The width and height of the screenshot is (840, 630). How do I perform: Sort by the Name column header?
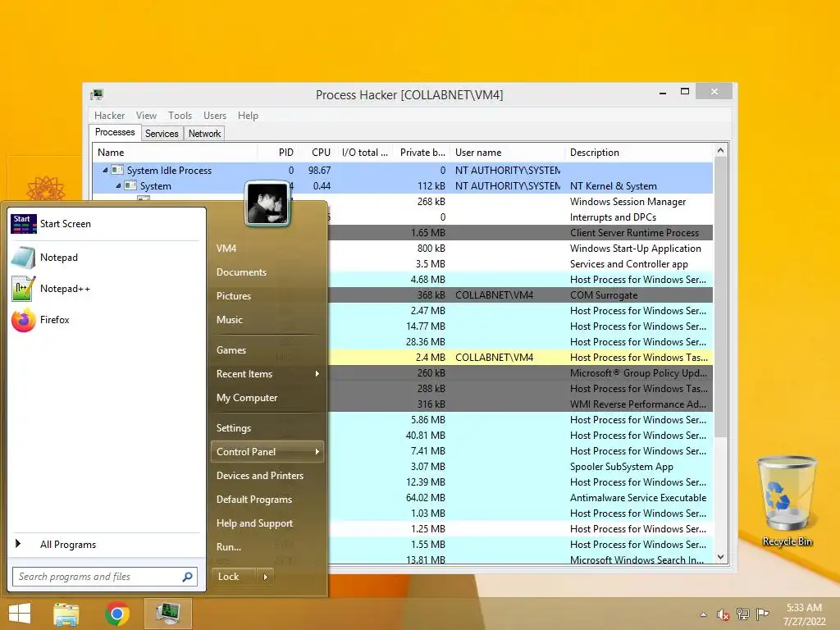pos(175,153)
